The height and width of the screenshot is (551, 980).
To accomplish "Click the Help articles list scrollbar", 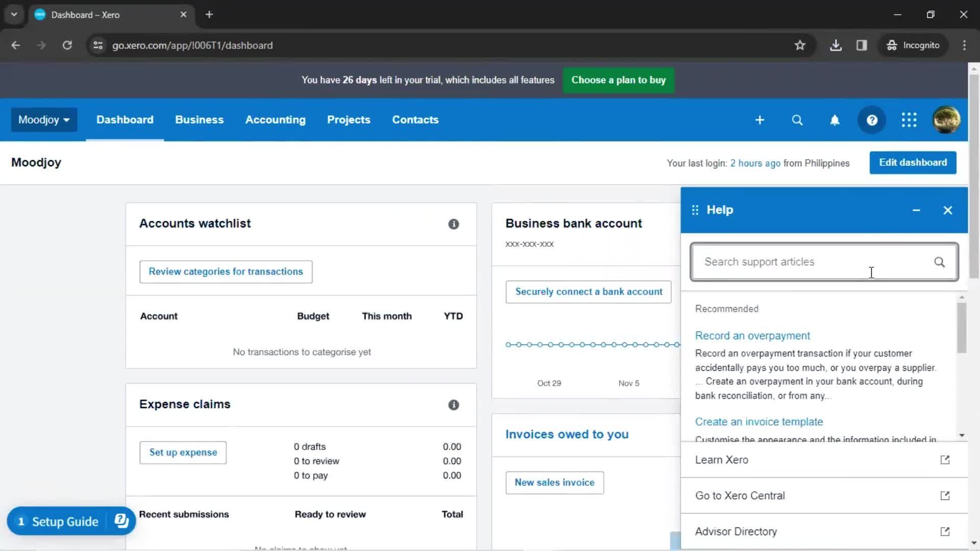I will (962, 328).
